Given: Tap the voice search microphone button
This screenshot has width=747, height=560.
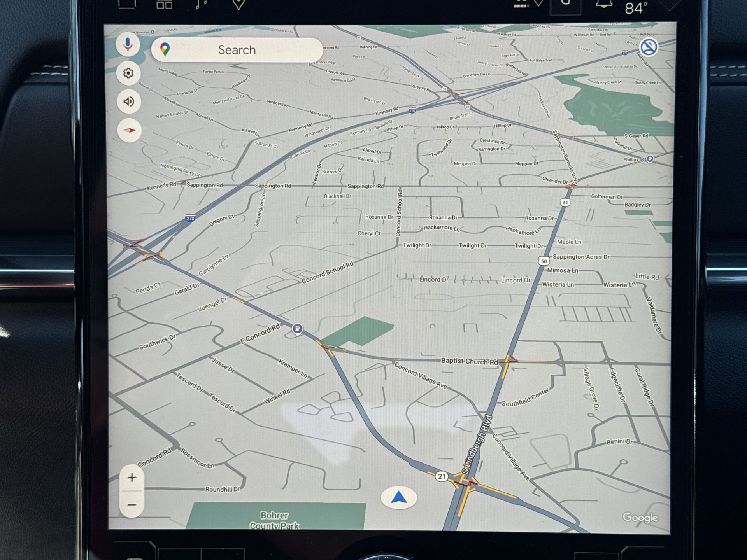Looking at the screenshot, I should coord(128,45).
